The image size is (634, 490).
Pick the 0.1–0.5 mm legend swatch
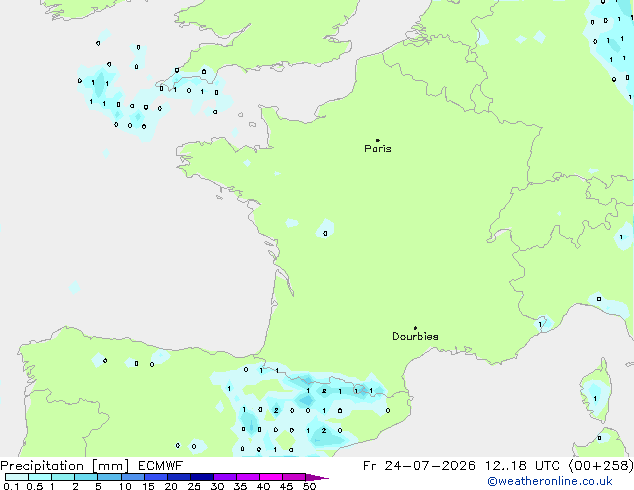[x=17, y=477]
